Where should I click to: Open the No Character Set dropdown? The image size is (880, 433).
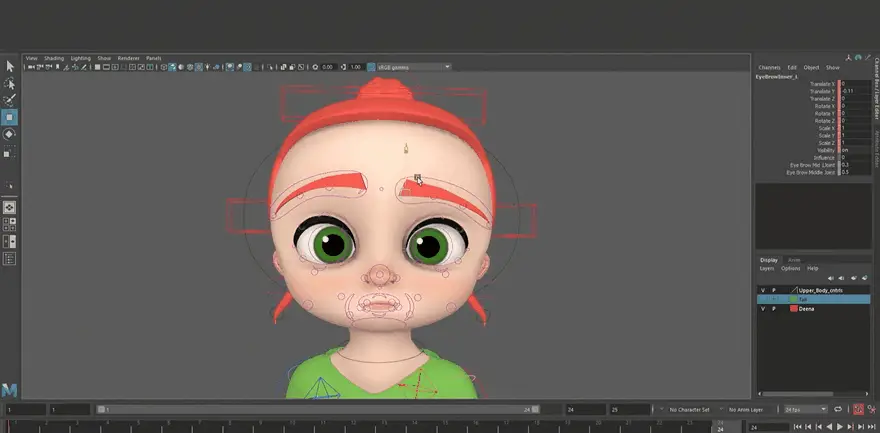691,410
